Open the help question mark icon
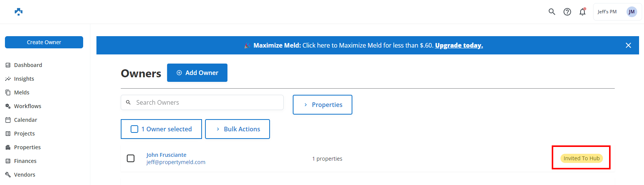The width and height of the screenshot is (644, 185). (567, 12)
